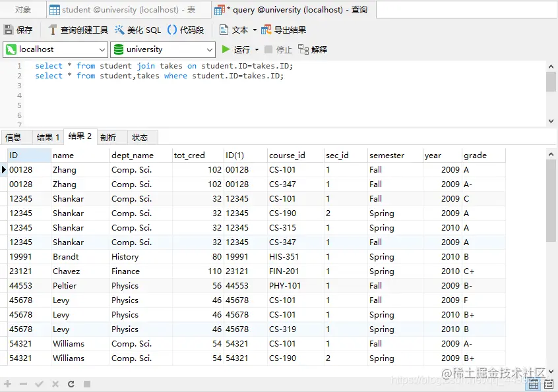Image resolution: width=558 pixels, height=392 pixels.
Task: Click the 19991 ID cell
Action: click(x=29, y=256)
